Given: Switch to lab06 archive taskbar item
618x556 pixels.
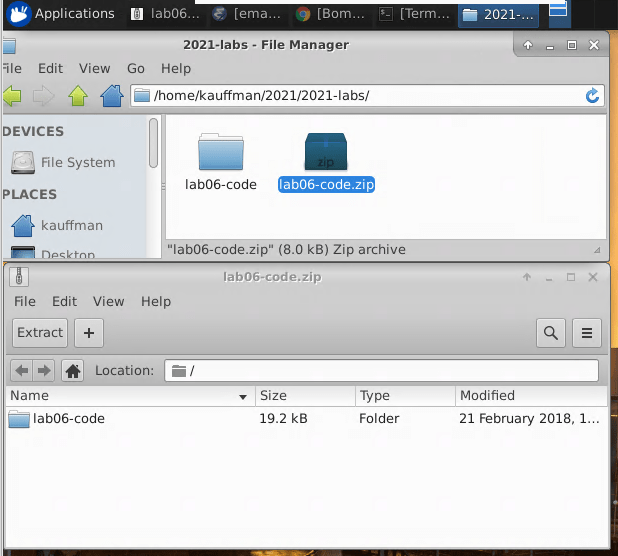Looking at the screenshot, I should (x=166, y=14).
